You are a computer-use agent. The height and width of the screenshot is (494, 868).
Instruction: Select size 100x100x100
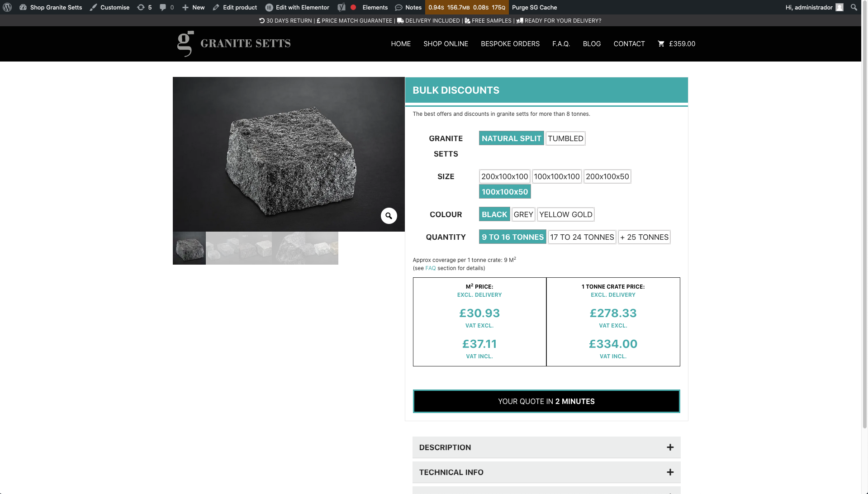pos(557,176)
